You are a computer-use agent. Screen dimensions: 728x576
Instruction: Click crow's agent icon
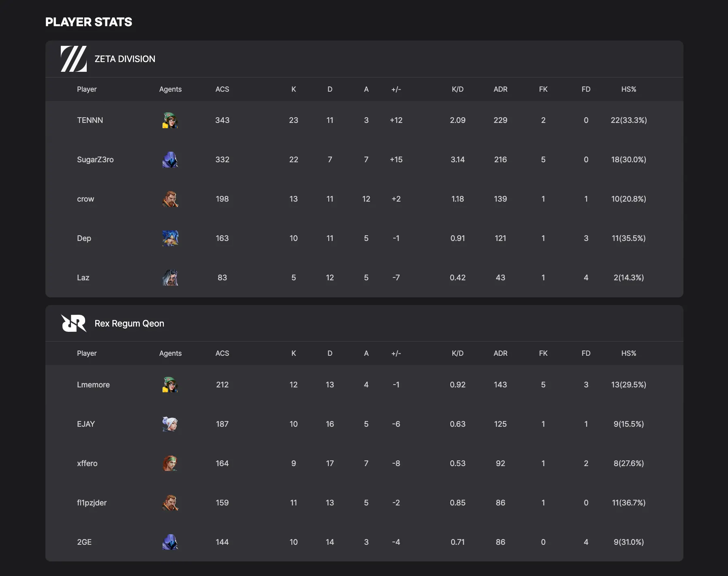click(x=170, y=199)
